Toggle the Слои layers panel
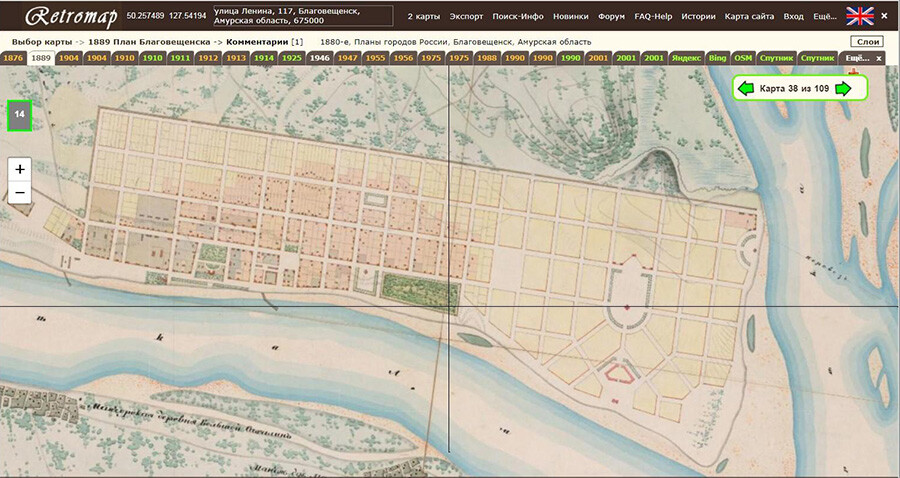Screen dimensions: 900x478 click(867, 42)
